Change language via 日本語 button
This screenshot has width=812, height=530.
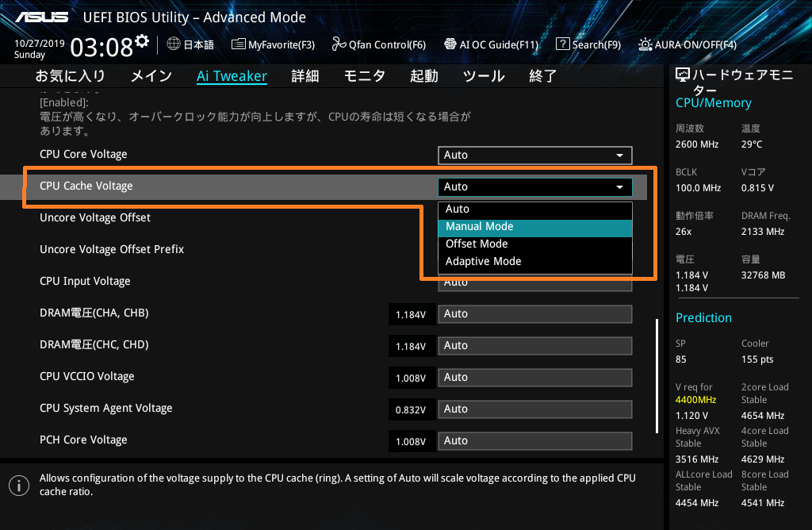tap(190, 44)
